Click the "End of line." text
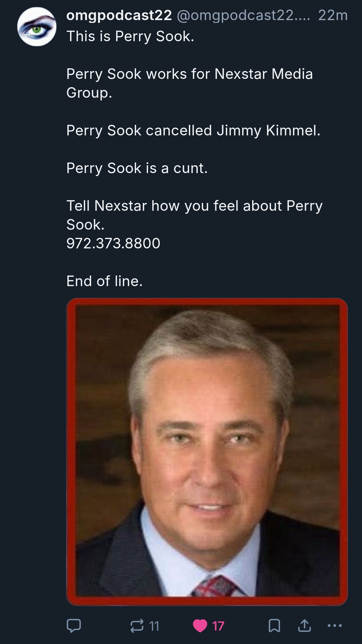This screenshot has height=644, width=362. (x=104, y=281)
